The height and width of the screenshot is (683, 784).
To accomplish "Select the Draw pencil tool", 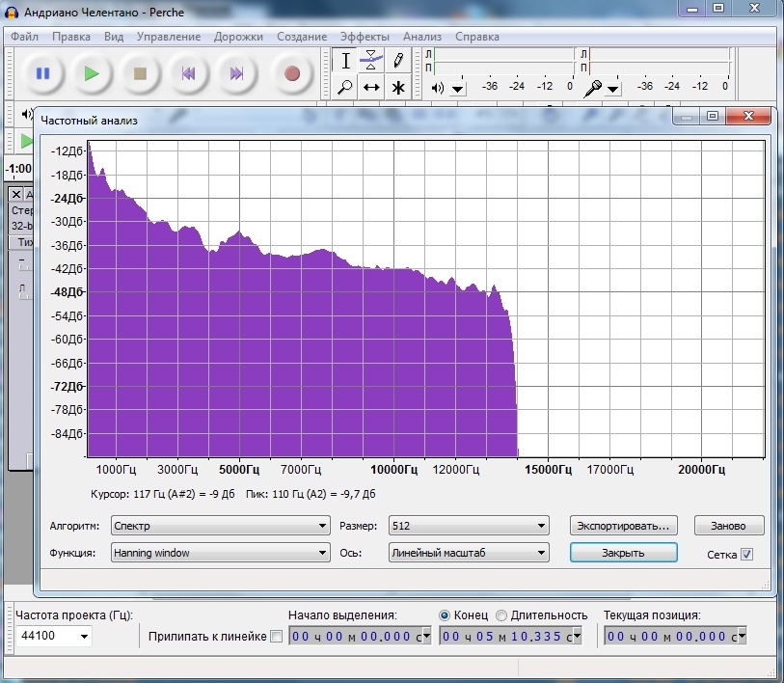I will (x=397, y=60).
